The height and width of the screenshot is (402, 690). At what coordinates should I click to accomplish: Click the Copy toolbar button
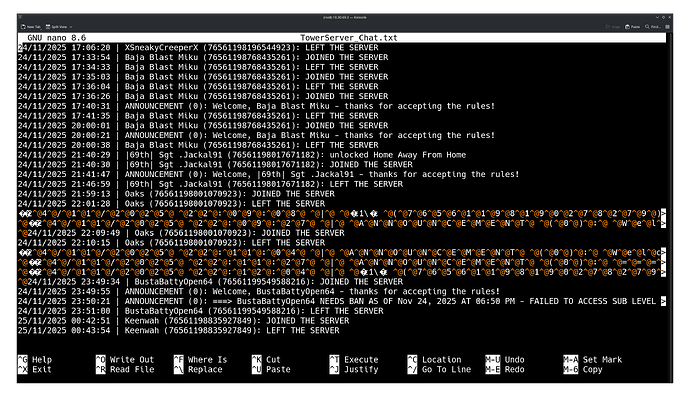613,27
